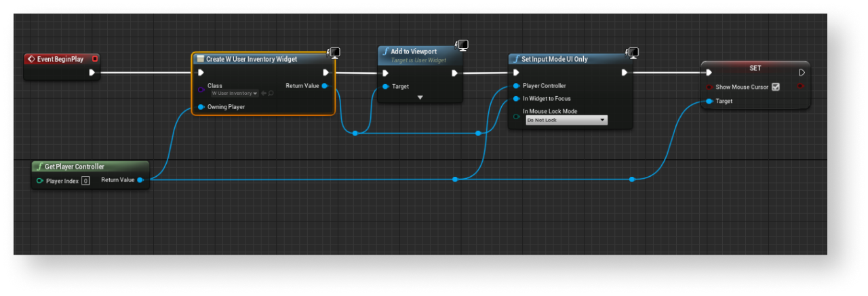Click the Player Index value field
The width and height of the screenshot is (868, 296).
click(85, 181)
